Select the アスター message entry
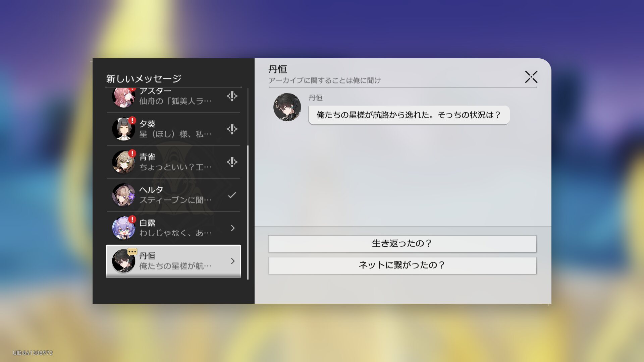Screen dimensions: 644x362 [x=174, y=99]
